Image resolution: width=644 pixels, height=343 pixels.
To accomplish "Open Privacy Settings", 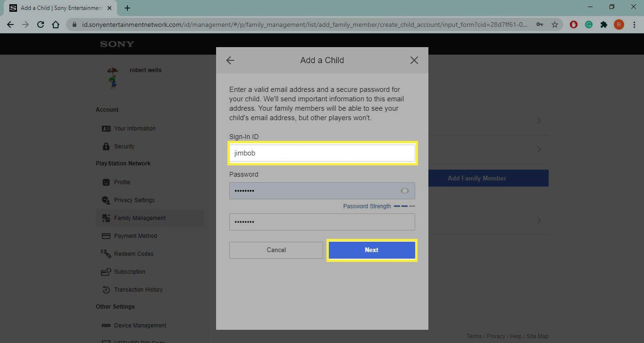I will (x=134, y=200).
